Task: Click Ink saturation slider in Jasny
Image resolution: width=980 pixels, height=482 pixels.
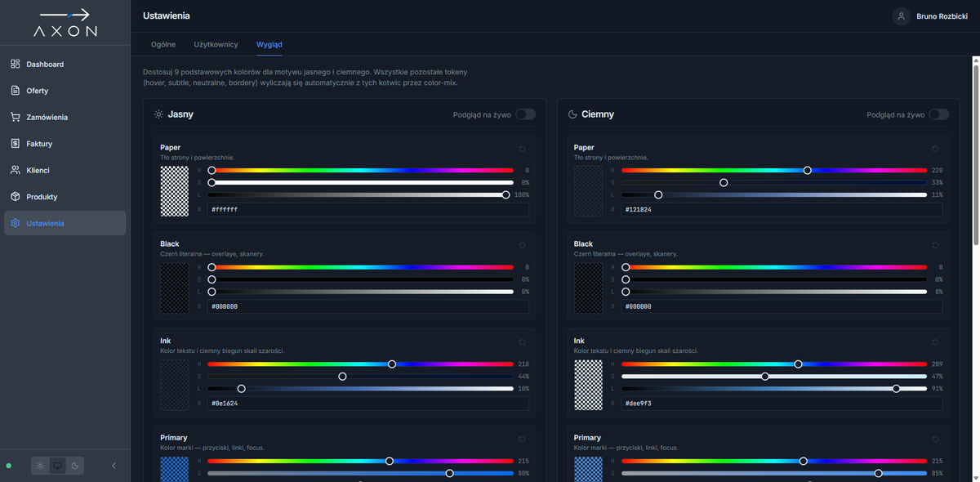Action: tap(360, 377)
